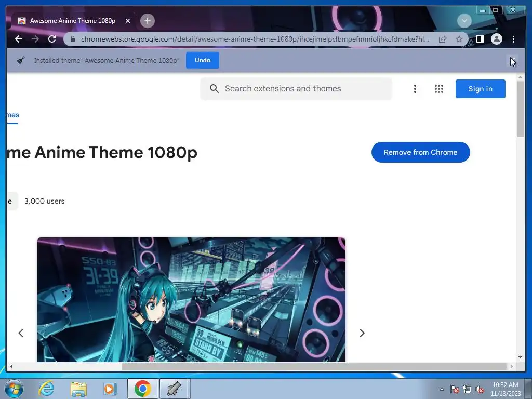
Task: Reload the current page
Action: [52, 39]
